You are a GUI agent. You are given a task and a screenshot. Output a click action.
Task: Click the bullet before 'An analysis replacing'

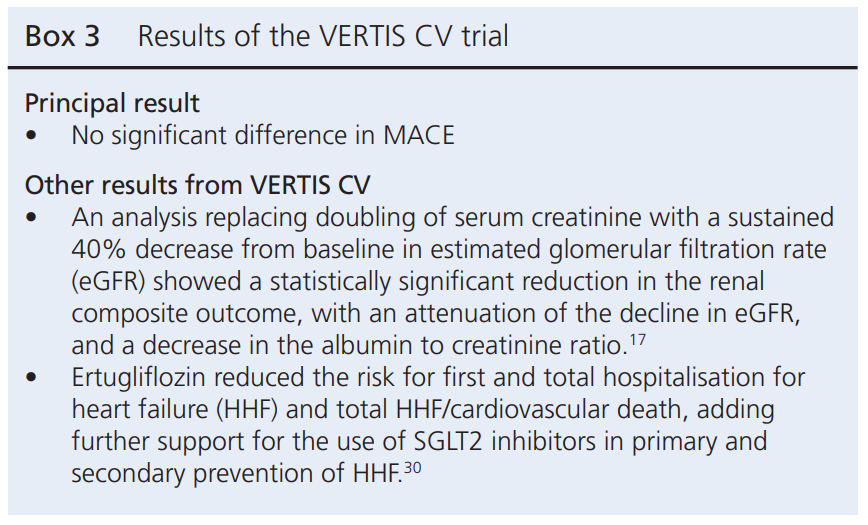[34, 217]
